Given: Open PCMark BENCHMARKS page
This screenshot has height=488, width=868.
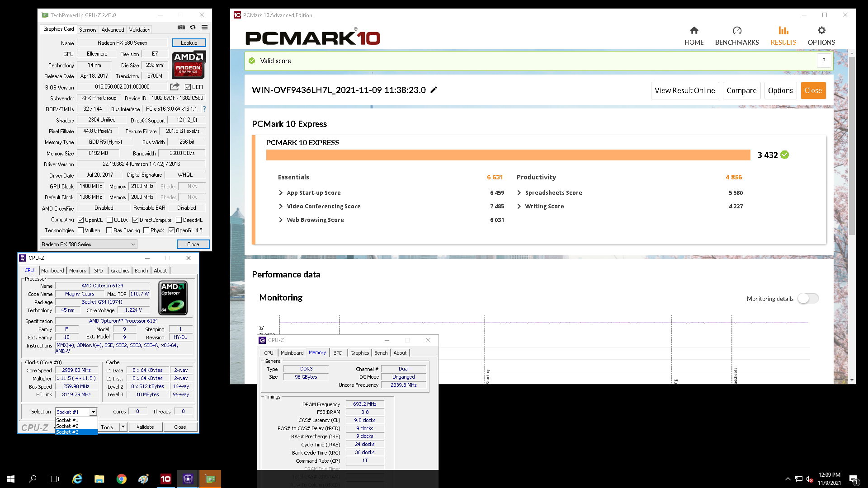Looking at the screenshot, I should pos(737,36).
